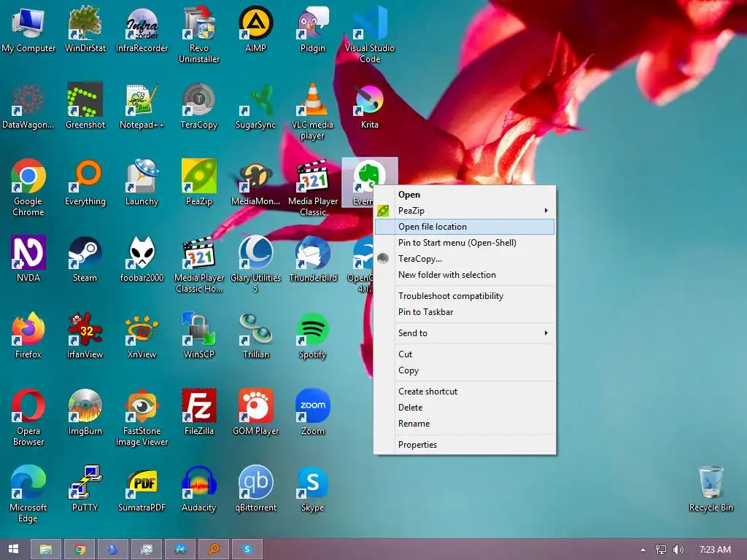Select Pin to Start menu (Open-Shell)
This screenshot has height=560, width=747.
tap(465, 243)
